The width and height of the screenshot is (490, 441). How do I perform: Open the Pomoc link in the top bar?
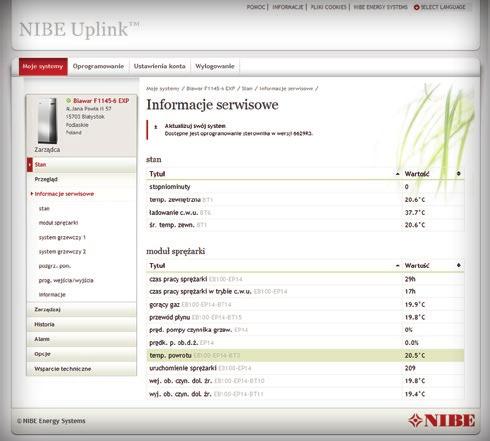coord(256,7)
